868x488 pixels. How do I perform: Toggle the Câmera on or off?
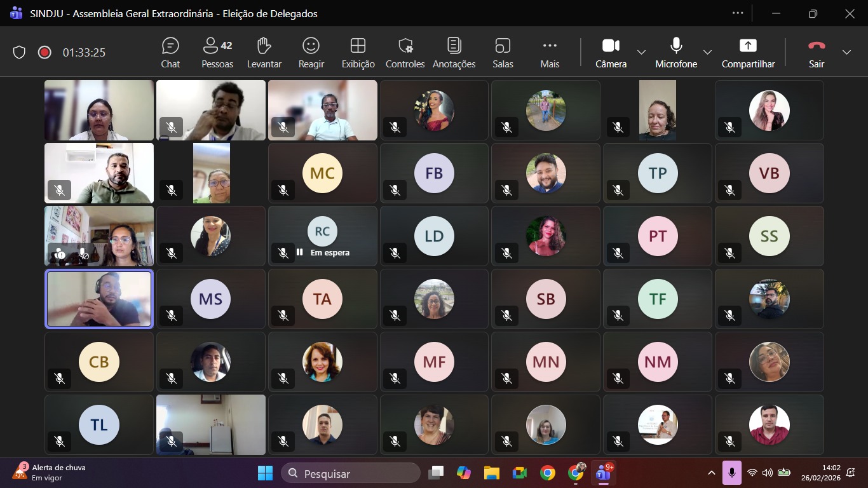click(x=611, y=53)
